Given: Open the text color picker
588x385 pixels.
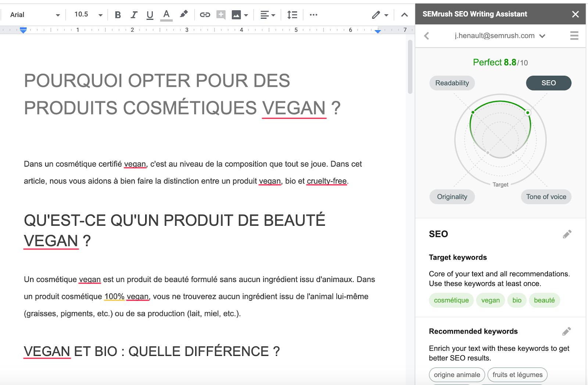Looking at the screenshot, I should 166,15.
